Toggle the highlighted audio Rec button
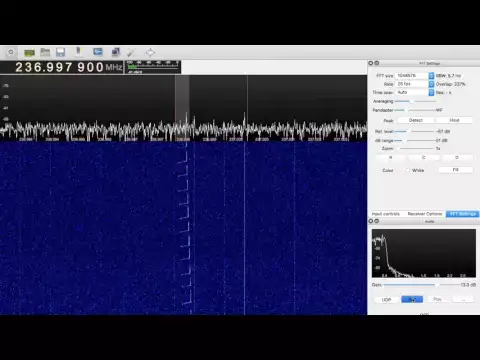This screenshot has height=360, width=480. pos(412,299)
